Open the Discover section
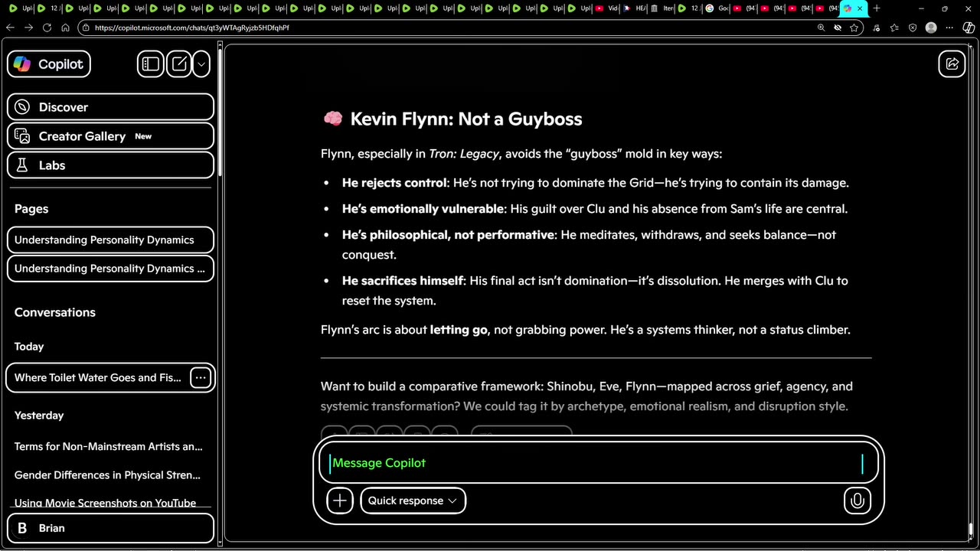The image size is (980, 551). 110,107
